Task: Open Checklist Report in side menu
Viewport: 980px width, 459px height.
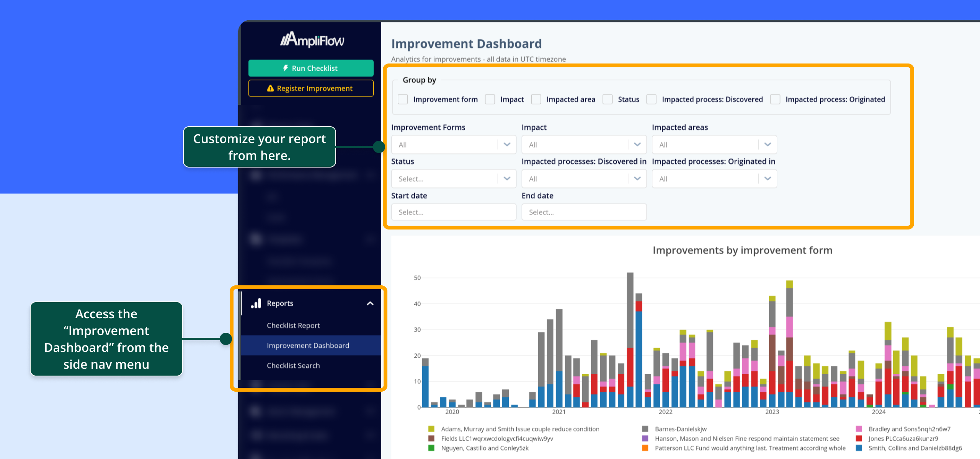Action: point(293,326)
